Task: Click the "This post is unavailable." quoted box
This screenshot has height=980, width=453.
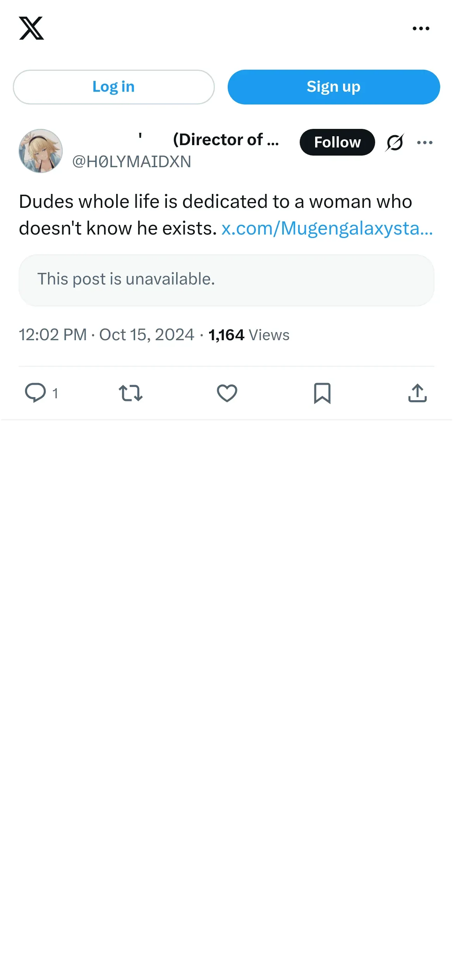Action: [226, 280]
